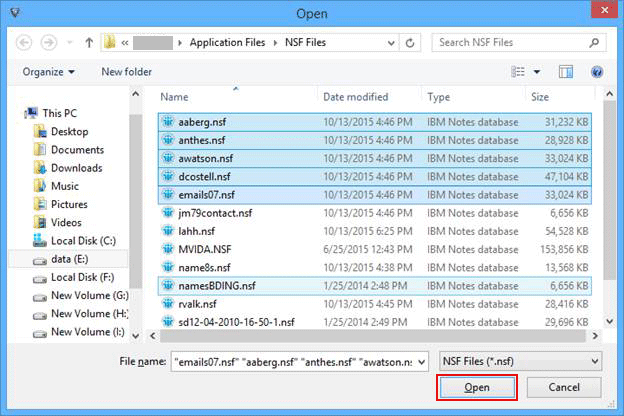Select the Downloads folder icon in sidebar
624x416 pixels.
pos(40,168)
